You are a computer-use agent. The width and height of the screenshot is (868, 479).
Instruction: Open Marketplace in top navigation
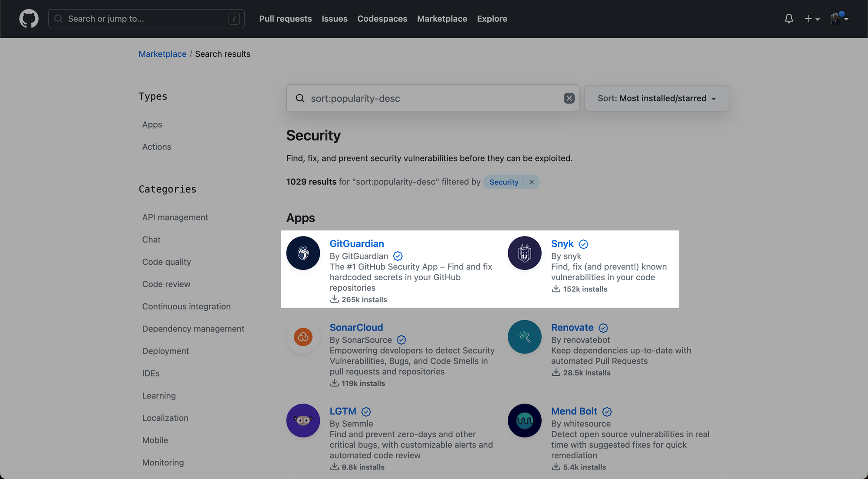pyautogui.click(x=442, y=19)
